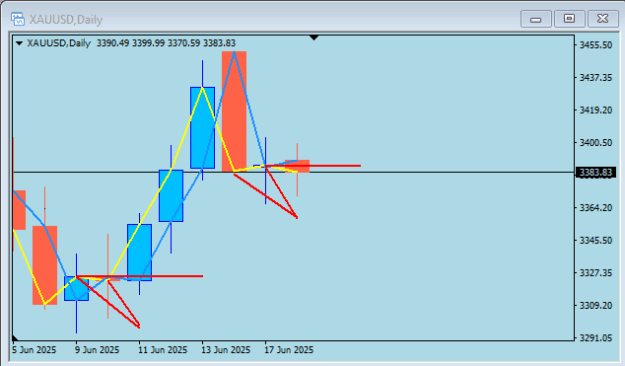Viewport: 625px width, 366px height.
Task: Click the chart window icon beside XAUUSD,Daily title
Action: (x=18, y=19)
